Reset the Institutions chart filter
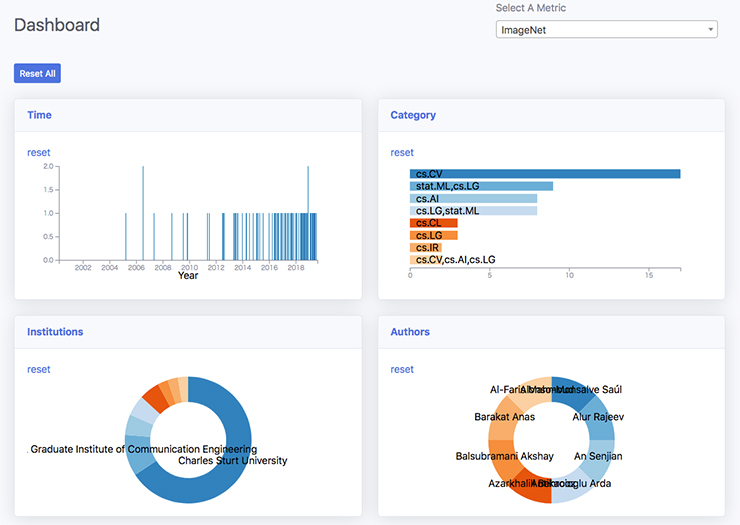This screenshot has width=740, height=525. tap(38, 370)
